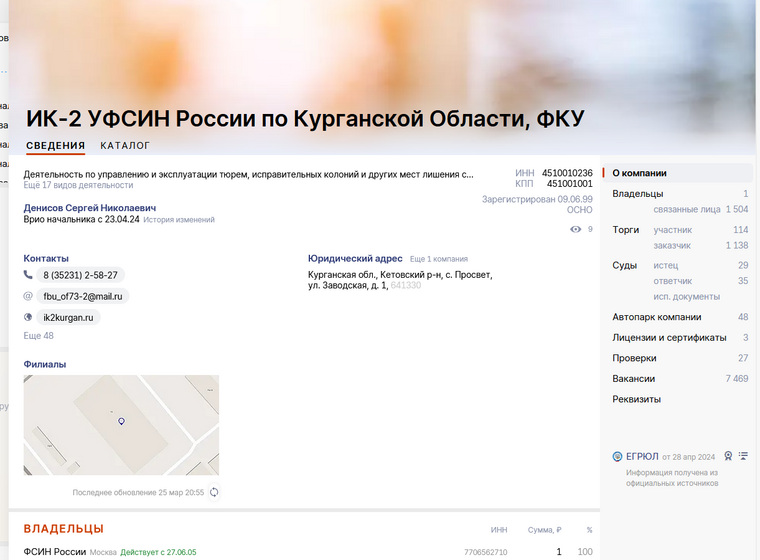The width and height of the screenshot is (760, 560).
Task: Select О компании in sidebar
Action: tap(678, 173)
